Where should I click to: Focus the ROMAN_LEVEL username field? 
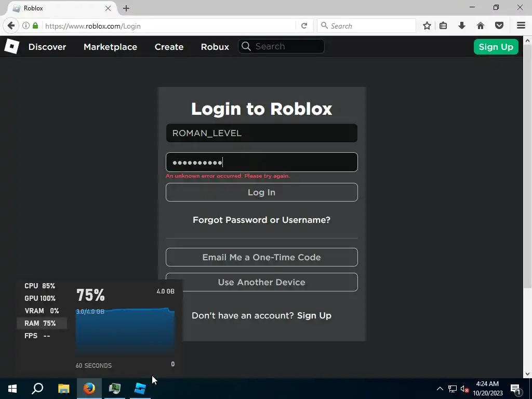262,133
